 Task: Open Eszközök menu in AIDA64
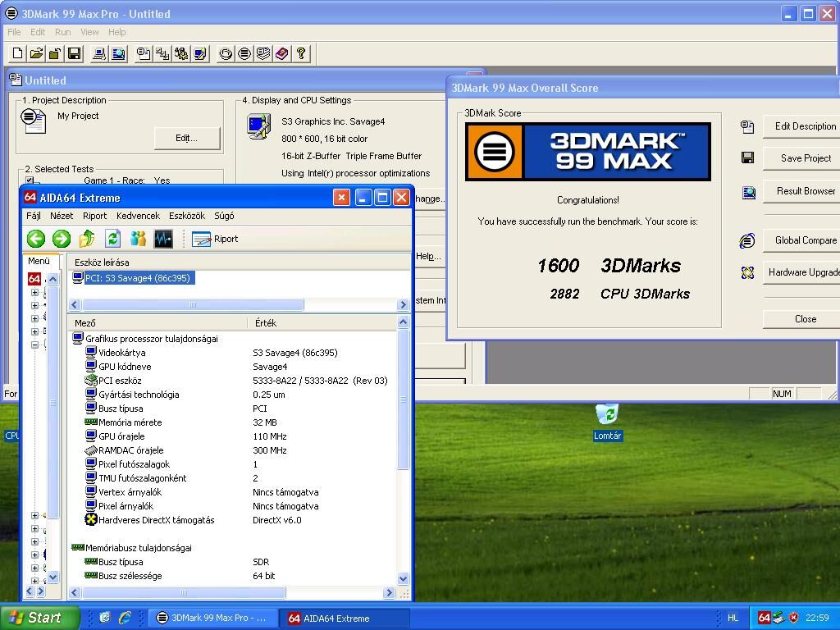tap(187, 216)
